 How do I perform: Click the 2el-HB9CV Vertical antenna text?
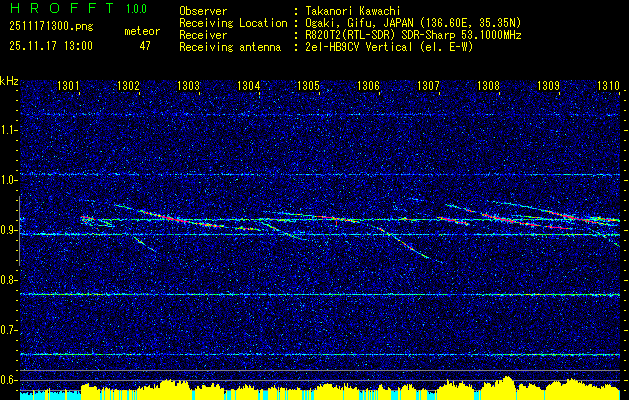(389, 47)
